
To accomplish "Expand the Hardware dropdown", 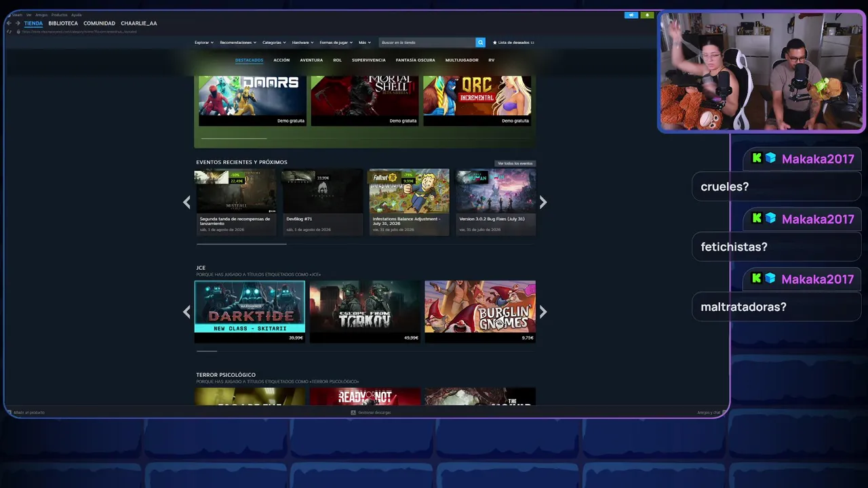I will pyautogui.click(x=302, y=43).
